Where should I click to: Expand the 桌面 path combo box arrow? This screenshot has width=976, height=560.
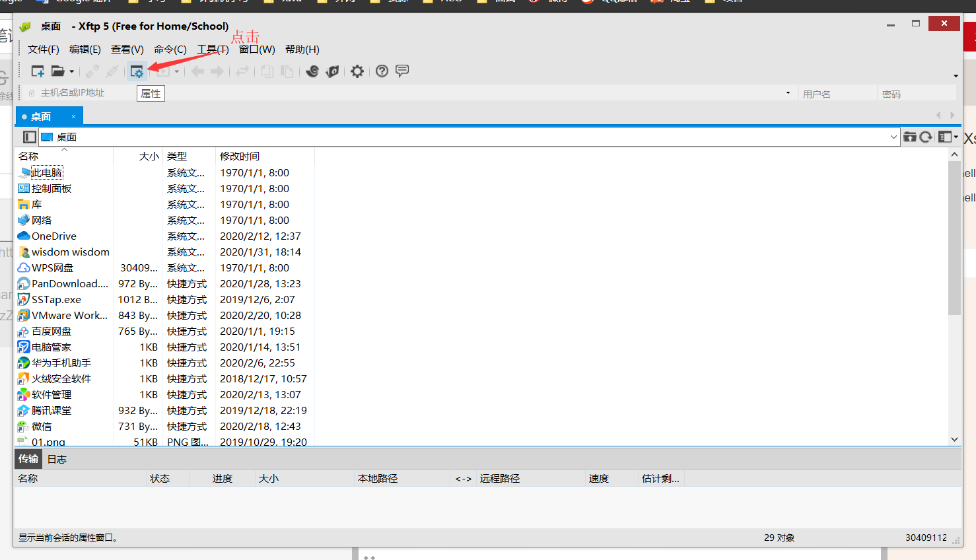[x=893, y=137]
